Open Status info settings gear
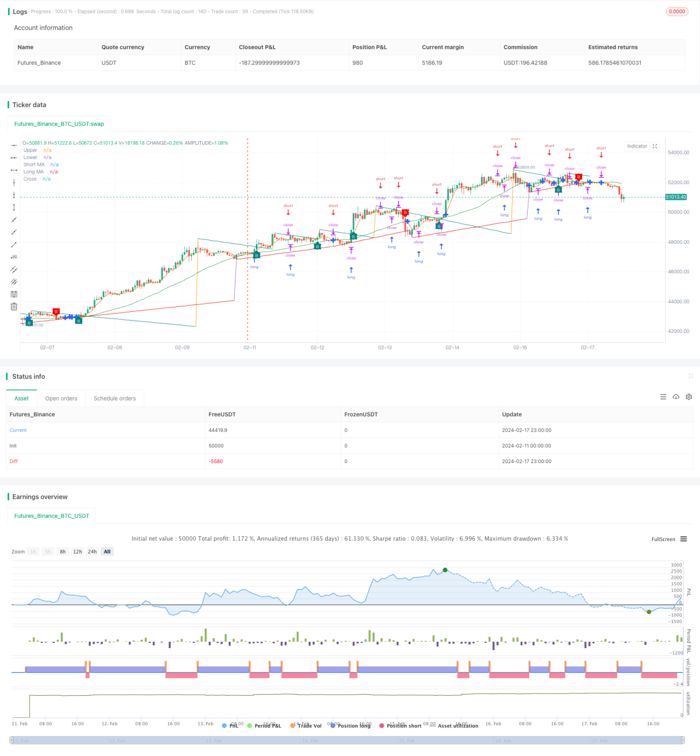700x756 pixels. [x=689, y=397]
